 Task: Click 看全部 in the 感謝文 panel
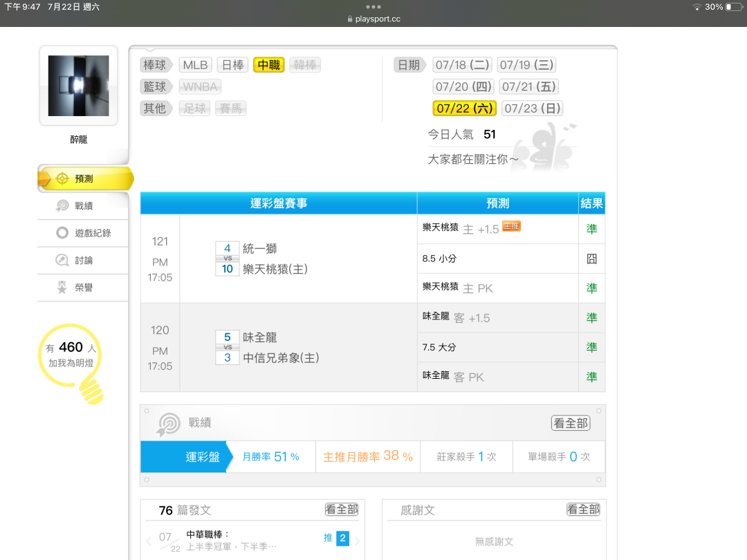pyautogui.click(x=583, y=510)
